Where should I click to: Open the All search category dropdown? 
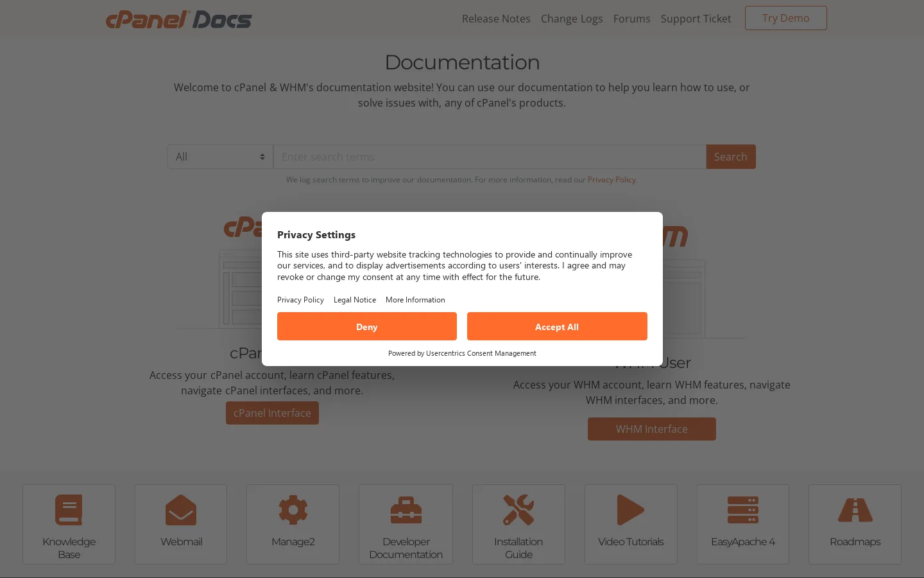[220, 157]
